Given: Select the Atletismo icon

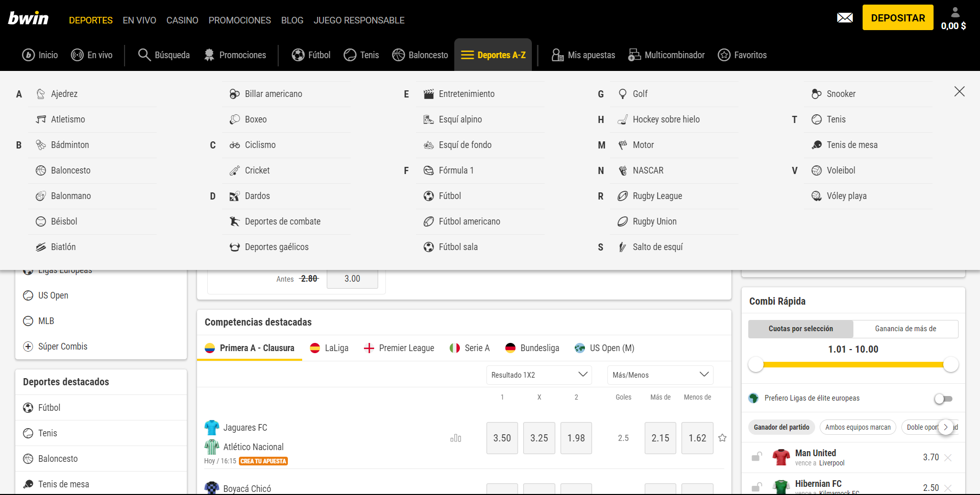Looking at the screenshot, I should (41, 119).
